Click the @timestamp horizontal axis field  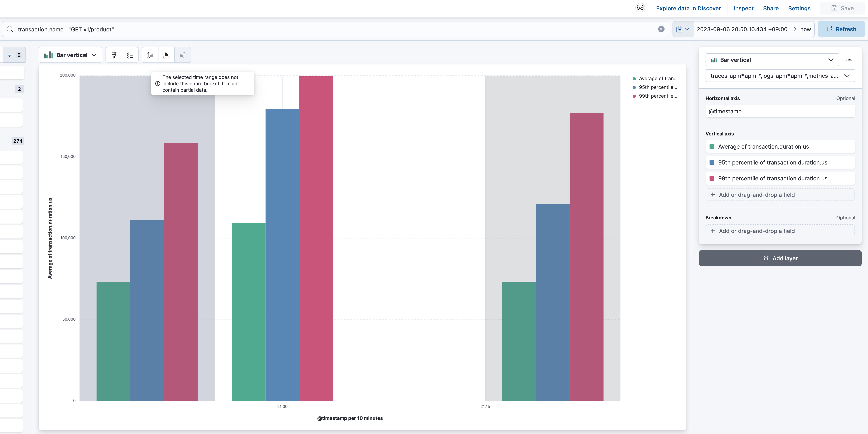780,111
